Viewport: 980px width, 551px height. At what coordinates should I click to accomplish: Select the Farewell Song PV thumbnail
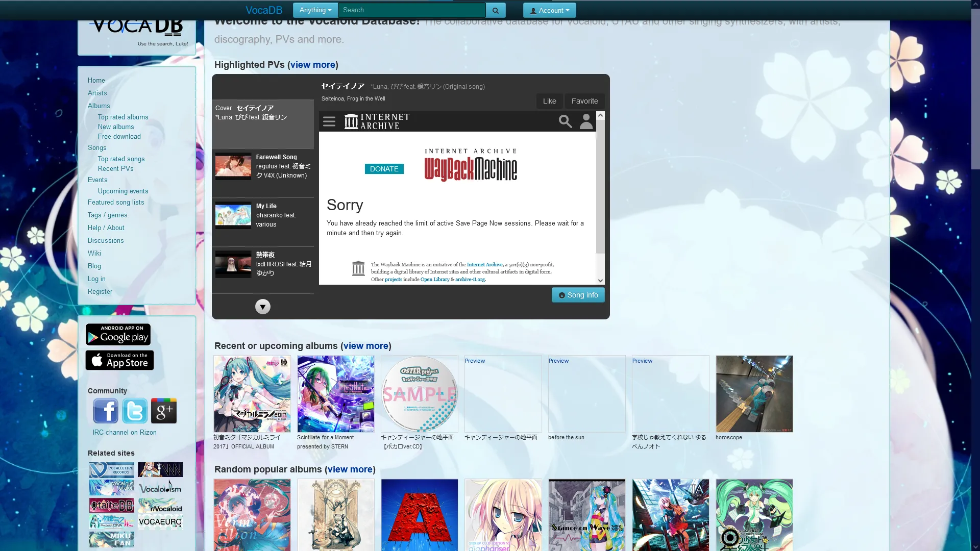tap(233, 166)
